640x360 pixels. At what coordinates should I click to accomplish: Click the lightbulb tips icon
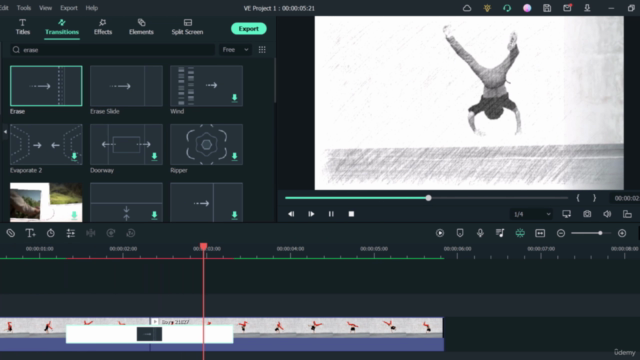487,8
